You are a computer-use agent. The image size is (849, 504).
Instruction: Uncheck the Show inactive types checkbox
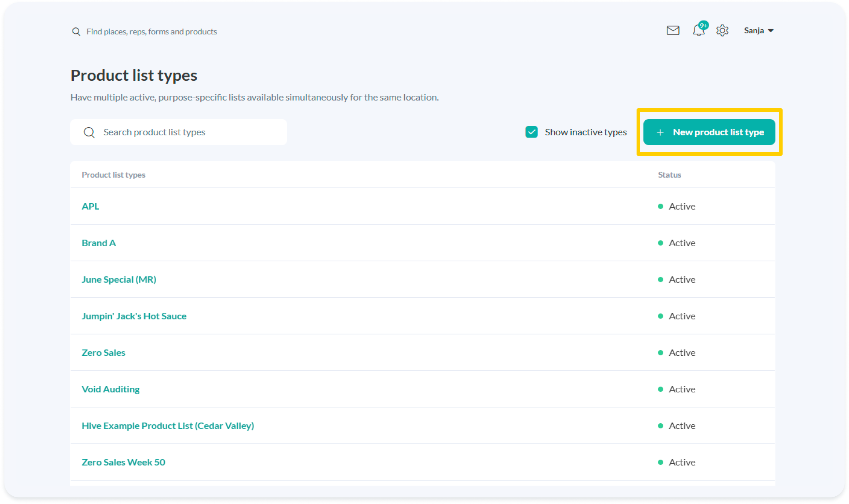pos(532,132)
